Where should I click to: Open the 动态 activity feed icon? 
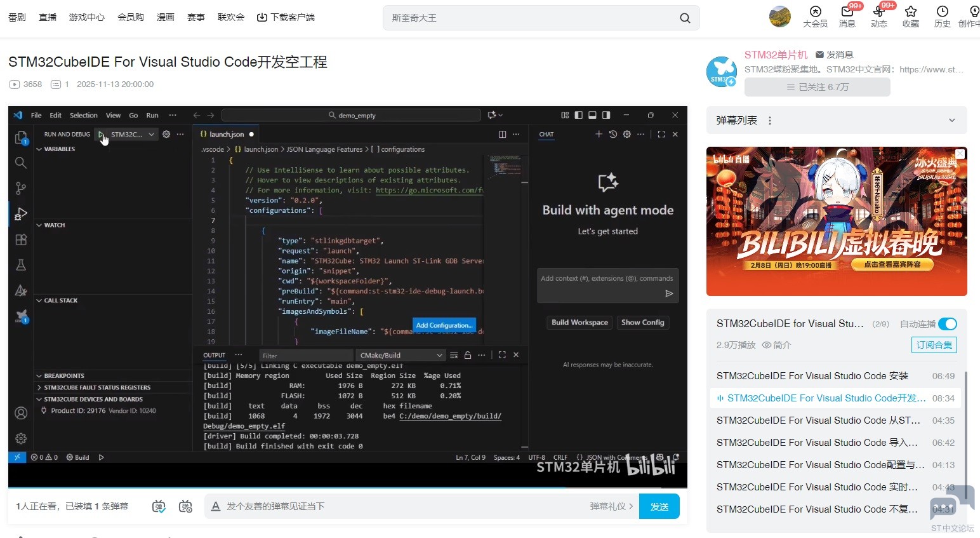pos(879,17)
